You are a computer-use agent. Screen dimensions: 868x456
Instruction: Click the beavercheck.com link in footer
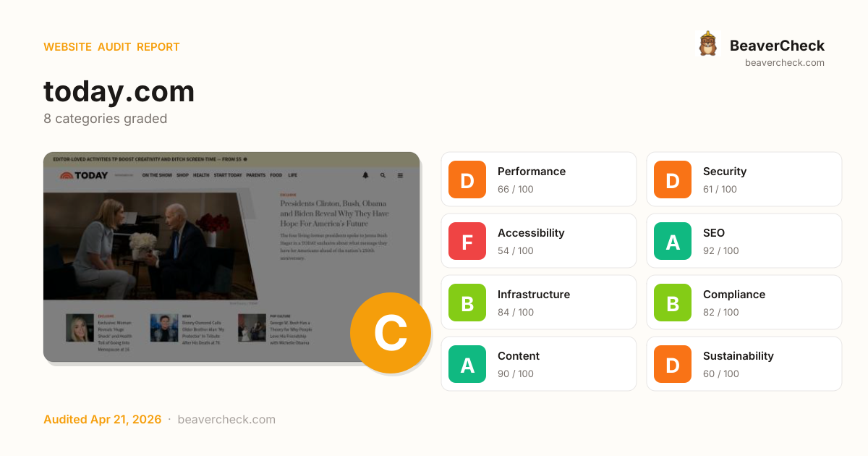226,420
